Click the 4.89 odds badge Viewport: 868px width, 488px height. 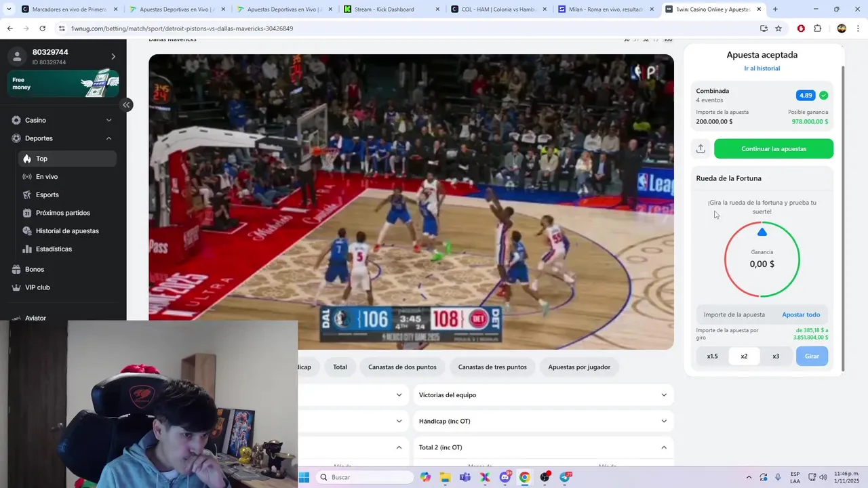[x=806, y=96]
